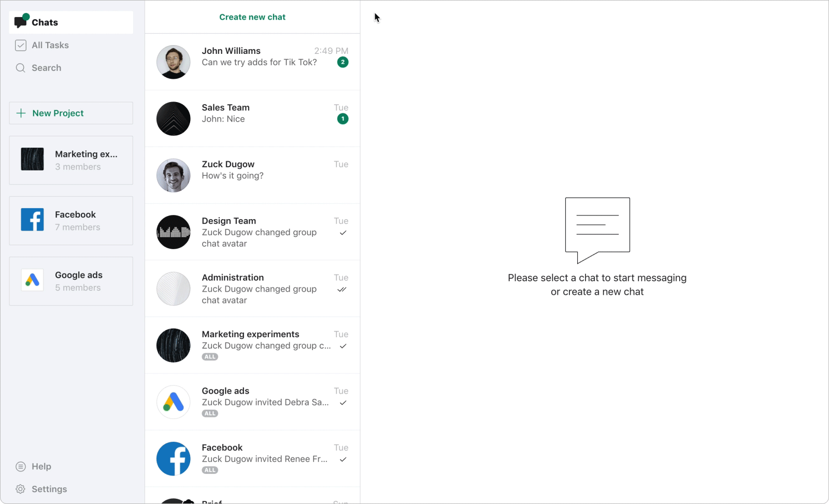Open Google ads chat in list

tap(252, 402)
